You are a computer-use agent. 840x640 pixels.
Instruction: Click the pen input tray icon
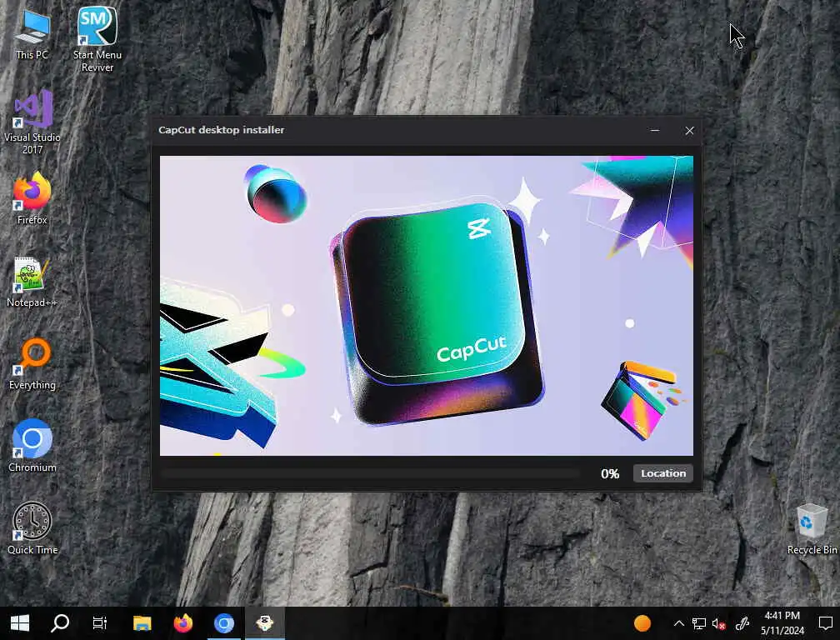coord(742,623)
